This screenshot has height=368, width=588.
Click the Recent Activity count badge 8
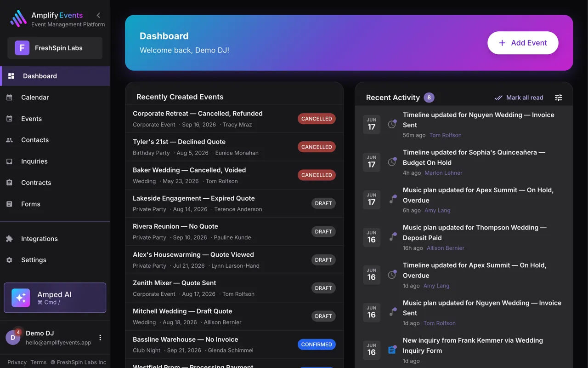(429, 98)
